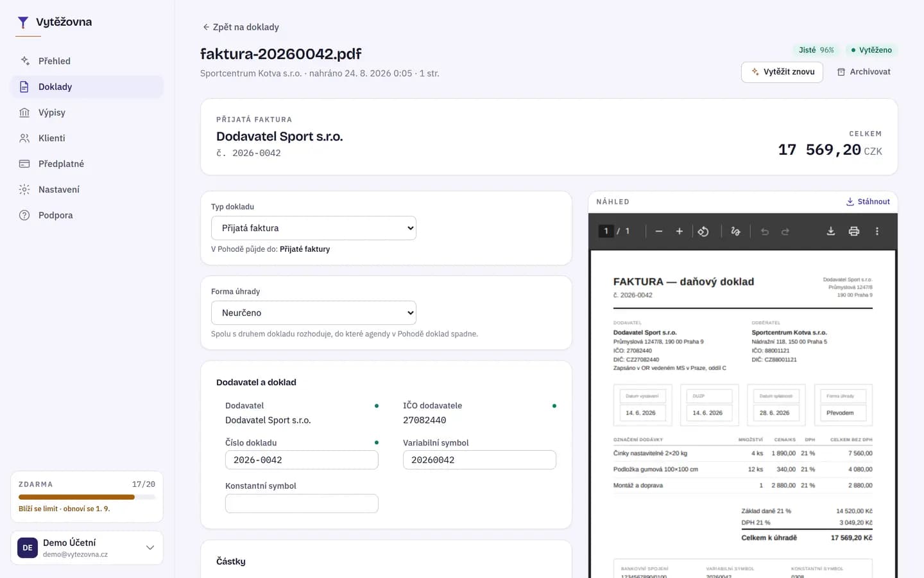Click the Dodavatel value Dodavatel Sport s.r.o.
This screenshot has width=924, height=578.
click(x=268, y=420)
